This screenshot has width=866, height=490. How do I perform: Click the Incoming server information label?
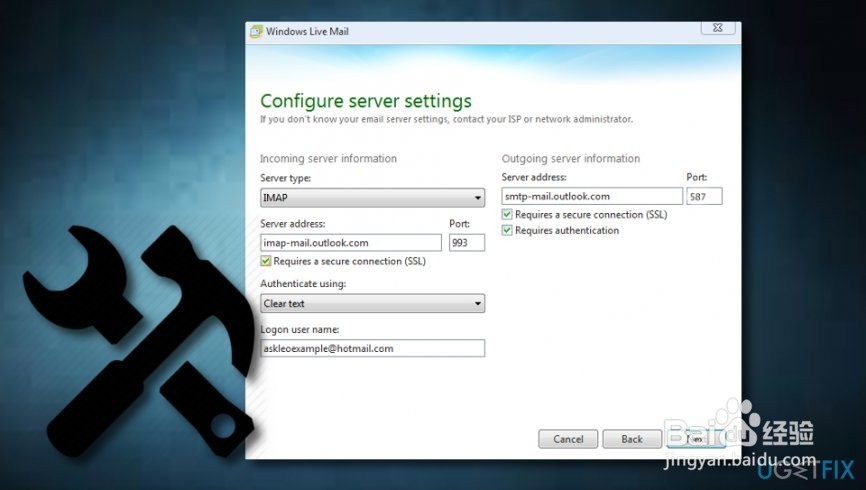click(328, 159)
